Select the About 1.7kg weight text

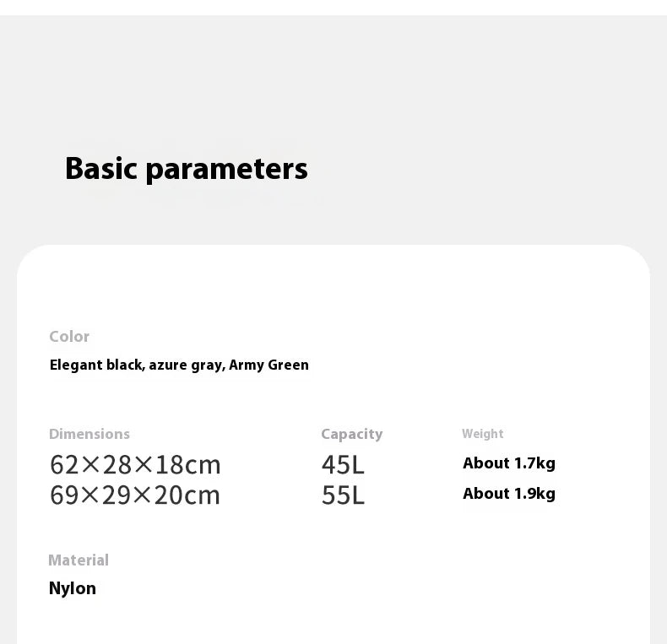tap(509, 463)
